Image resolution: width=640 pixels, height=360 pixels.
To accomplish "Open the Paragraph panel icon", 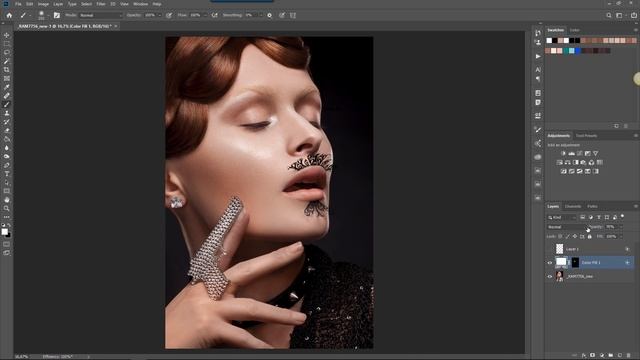I will click(x=538, y=79).
